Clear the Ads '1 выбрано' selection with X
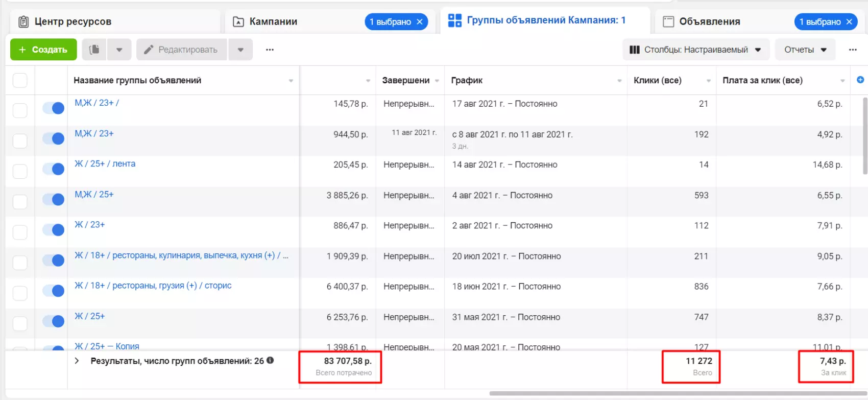 click(849, 22)
